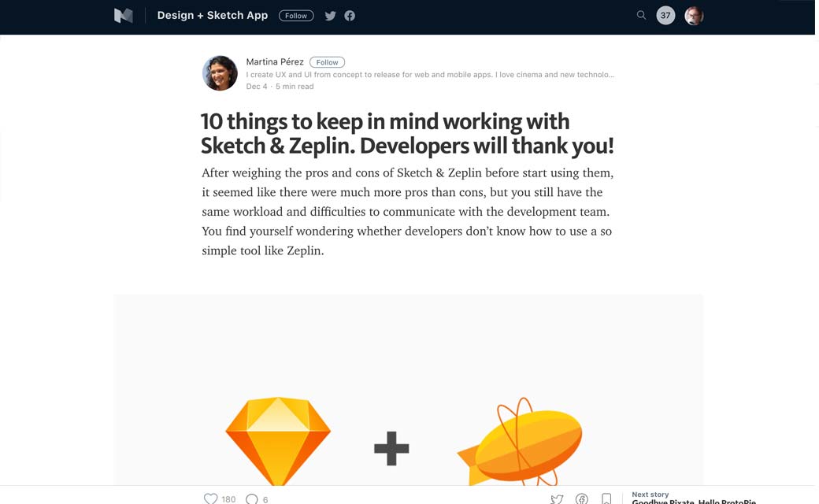
Task: Bookmark this story with the bookmark icon
Action: click(606, 498)
